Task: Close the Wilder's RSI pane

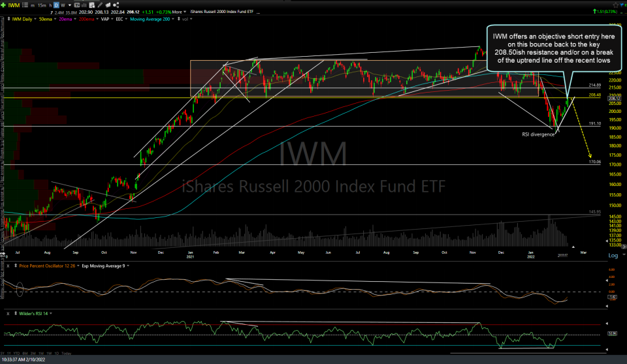Action: [8, 314]
